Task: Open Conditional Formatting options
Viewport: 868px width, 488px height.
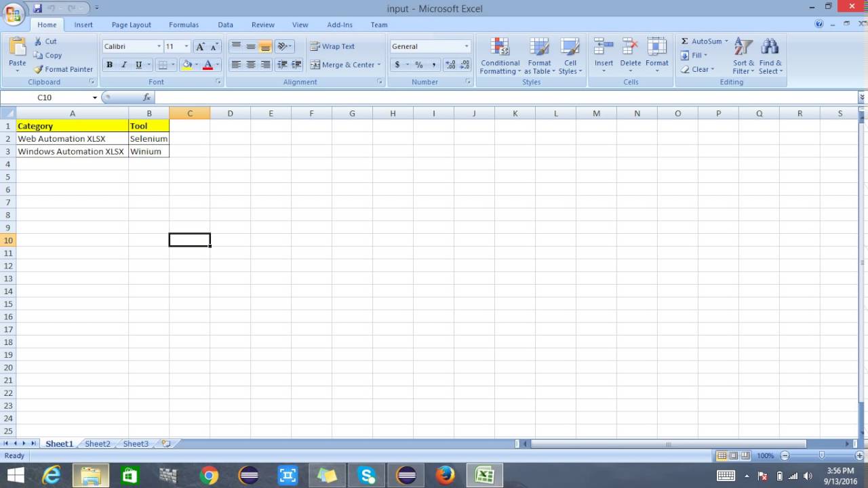Action: click(500, 56)
